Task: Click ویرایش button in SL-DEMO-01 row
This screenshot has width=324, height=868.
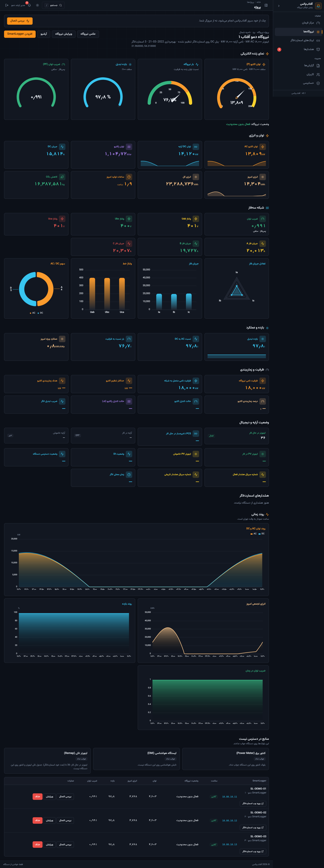Action: pyautogui.click(x=50, y=797)
